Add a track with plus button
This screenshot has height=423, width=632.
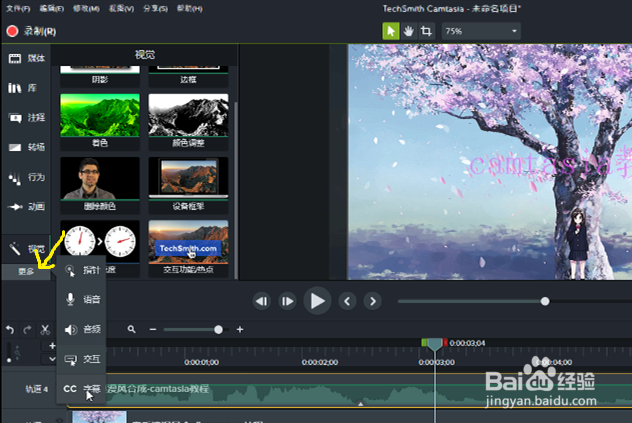point(52,346)
